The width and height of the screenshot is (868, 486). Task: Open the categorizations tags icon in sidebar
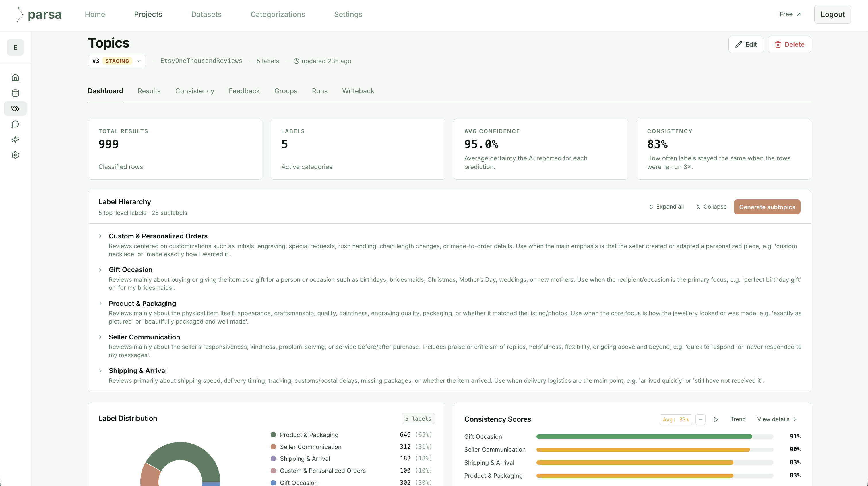pyautogui.click(x=15, y=108)
